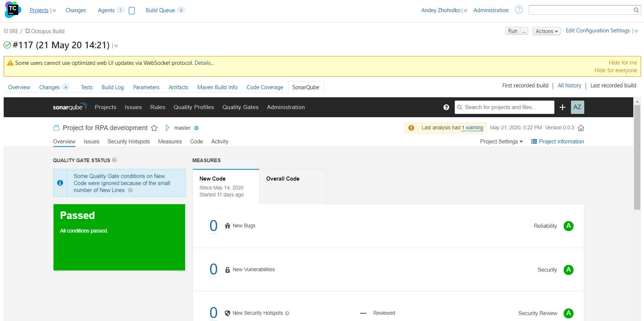This screenshot has height=321, width=644.
Task: Click the TeamCity logo icon
Action: 13,10
